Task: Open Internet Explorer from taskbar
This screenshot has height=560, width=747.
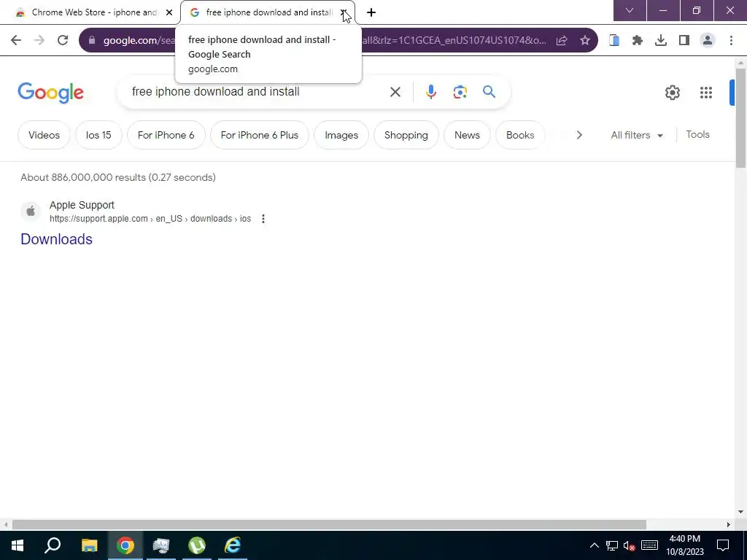Action: [233, 545]
